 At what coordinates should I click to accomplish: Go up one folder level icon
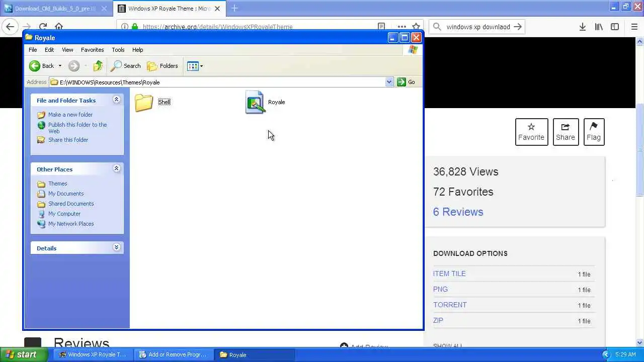98,66
